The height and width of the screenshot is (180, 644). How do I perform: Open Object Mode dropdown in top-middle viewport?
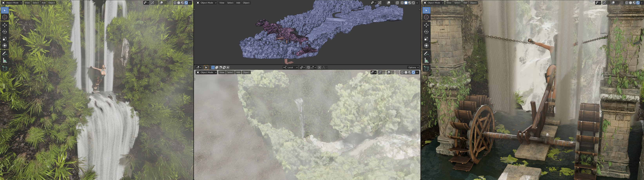(207, 3)
